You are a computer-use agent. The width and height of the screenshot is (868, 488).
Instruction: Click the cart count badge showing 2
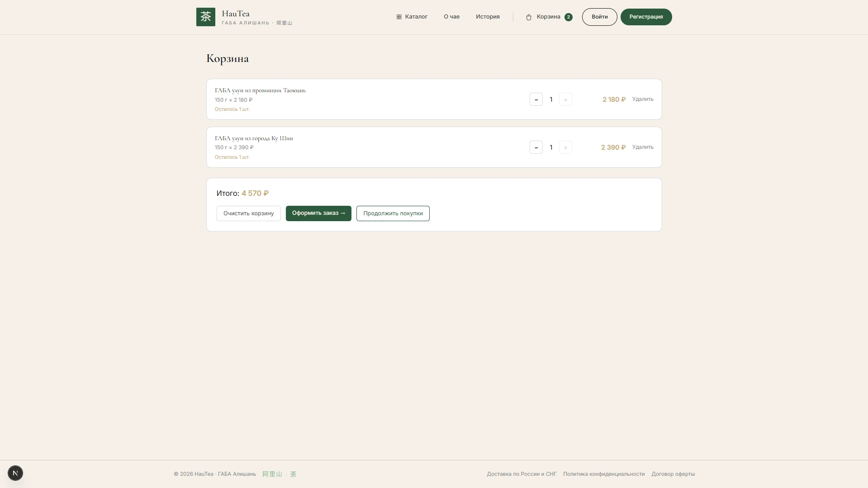[x=569, y=17]
